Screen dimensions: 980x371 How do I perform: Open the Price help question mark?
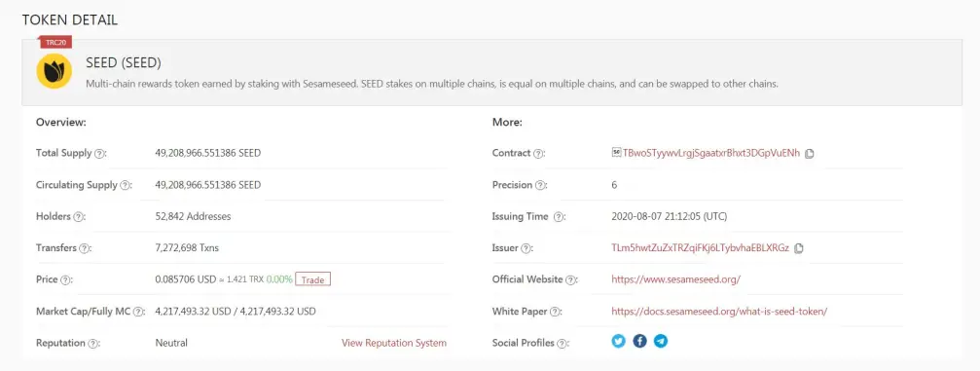pos(64,280)
